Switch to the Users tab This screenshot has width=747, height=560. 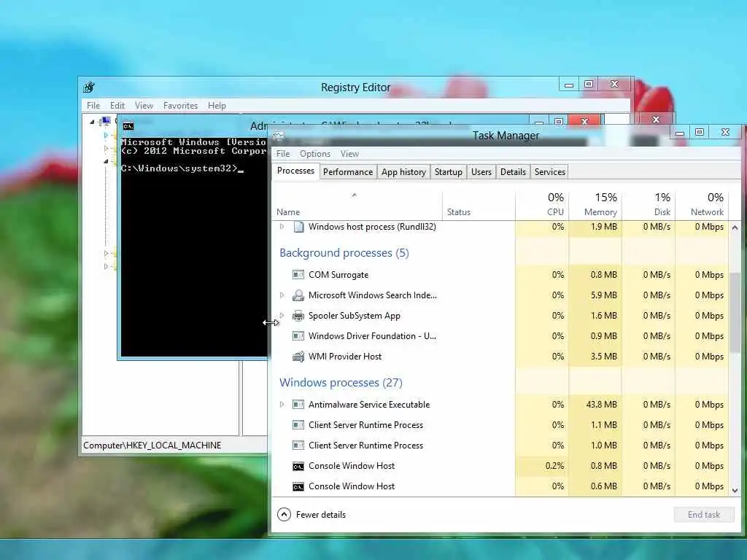click(x=481, y=172)
